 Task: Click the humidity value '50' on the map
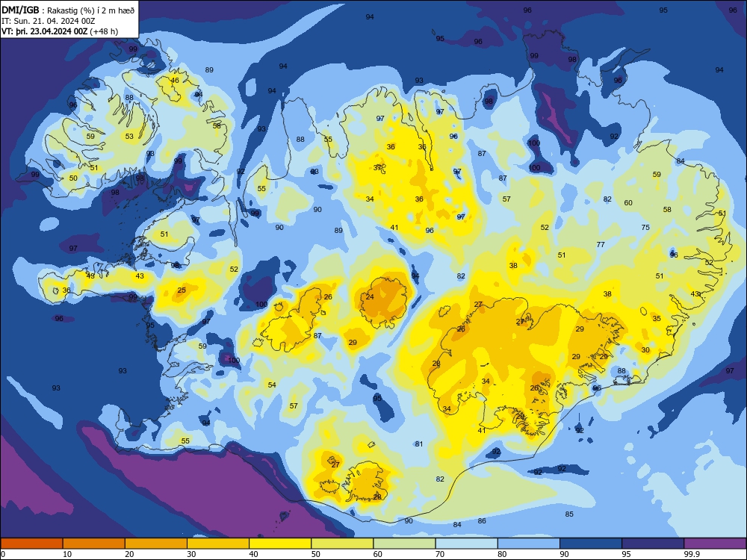click(x=73, y=178)
